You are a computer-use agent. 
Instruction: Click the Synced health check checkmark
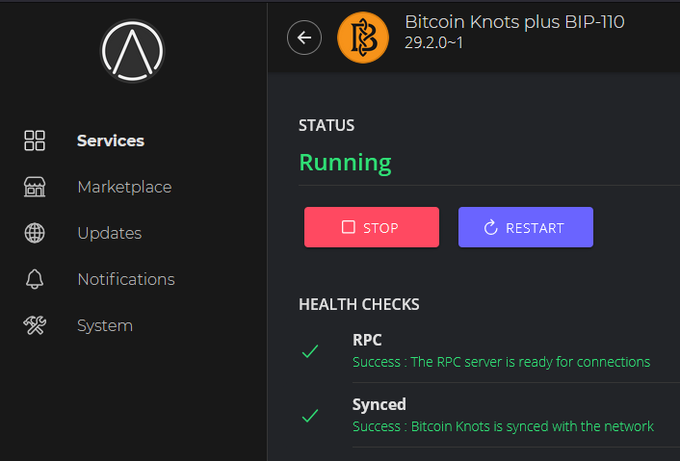point(310,415)
